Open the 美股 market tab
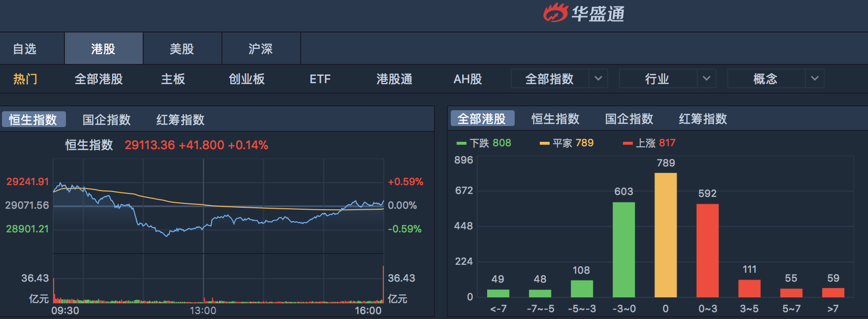The width and height of the screenshot is (868, 319). (182, 49)
